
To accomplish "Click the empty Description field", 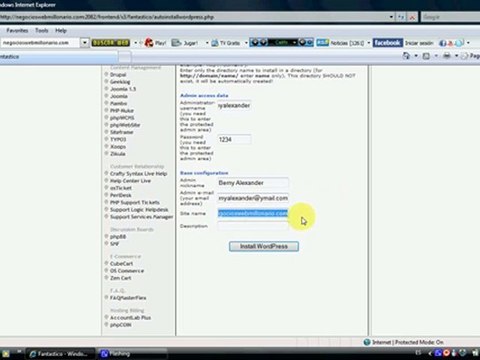I will coord(253,226).
